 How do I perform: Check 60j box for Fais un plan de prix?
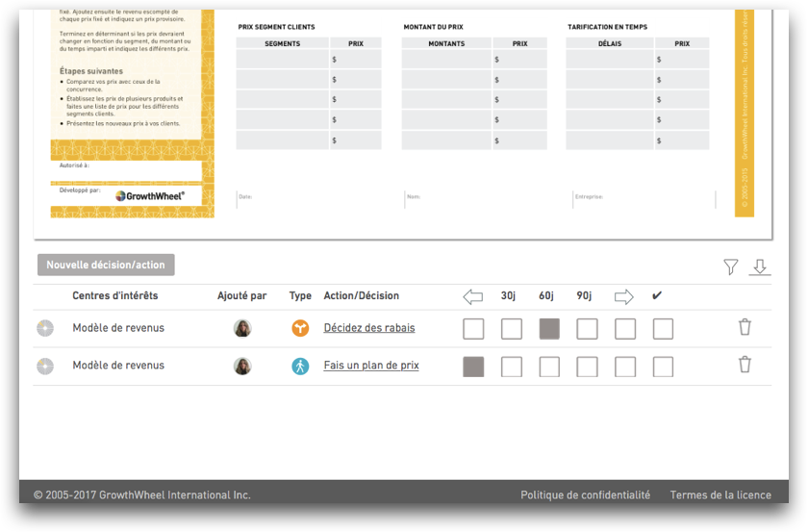click(x=549, y=367)
